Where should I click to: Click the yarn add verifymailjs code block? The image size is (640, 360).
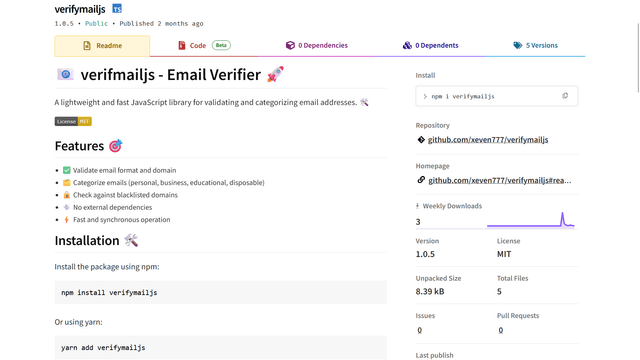[x=220, y=347]
